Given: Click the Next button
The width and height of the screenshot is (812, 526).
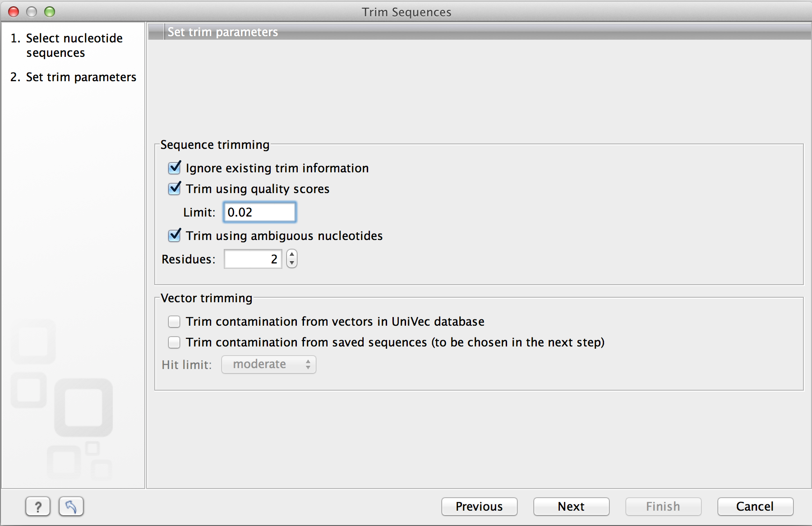Looking at the screenshot, I should [x=571, y=507].
